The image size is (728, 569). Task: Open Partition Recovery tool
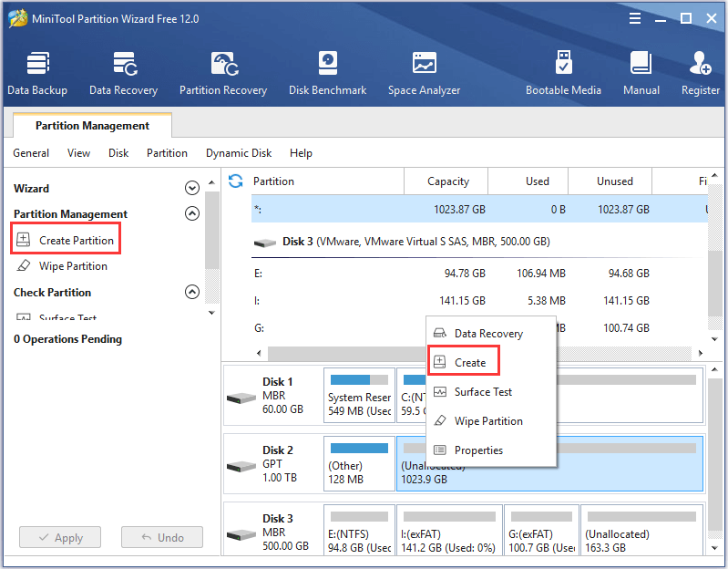click(223, 73)
